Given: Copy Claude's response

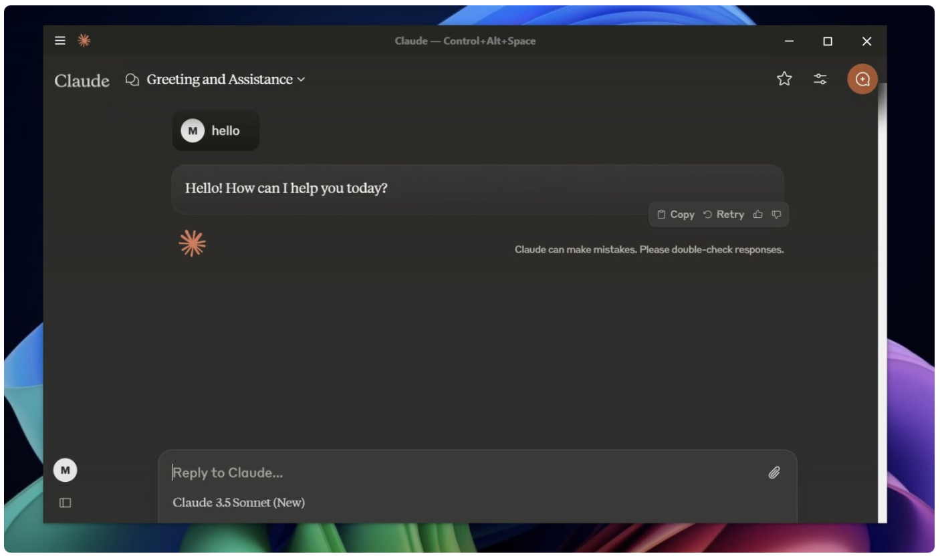Looking at the screenshot, I should (675, 215).
